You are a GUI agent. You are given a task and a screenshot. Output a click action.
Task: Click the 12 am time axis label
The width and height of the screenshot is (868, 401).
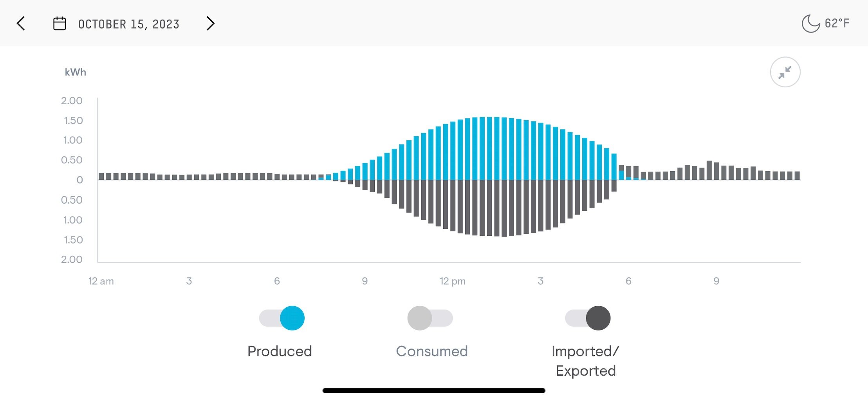101,281
